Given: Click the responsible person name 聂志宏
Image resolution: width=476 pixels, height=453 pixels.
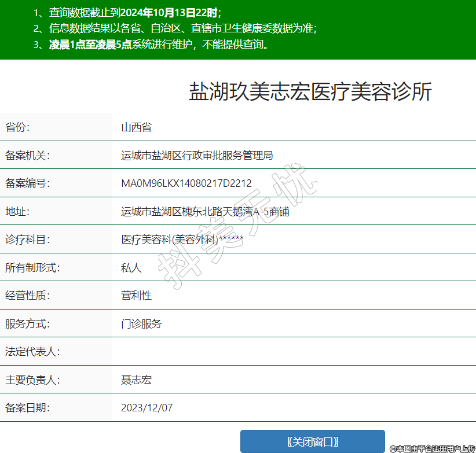Looking at the screenshot, I should pyautogui.click(x=136, y=380).
